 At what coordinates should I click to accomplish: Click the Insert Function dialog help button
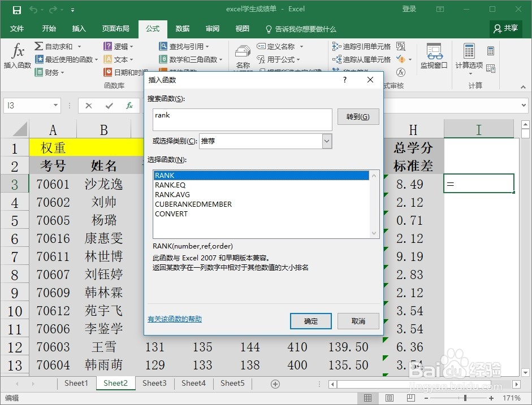click(x=345, y=80)
